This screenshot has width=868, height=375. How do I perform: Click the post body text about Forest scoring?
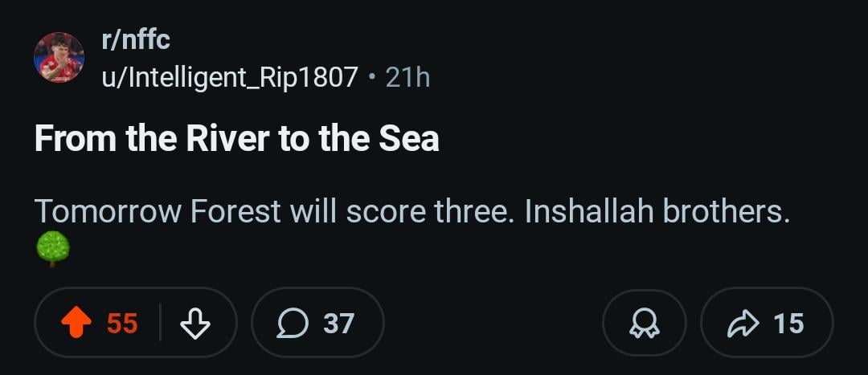tap(411, 211)
